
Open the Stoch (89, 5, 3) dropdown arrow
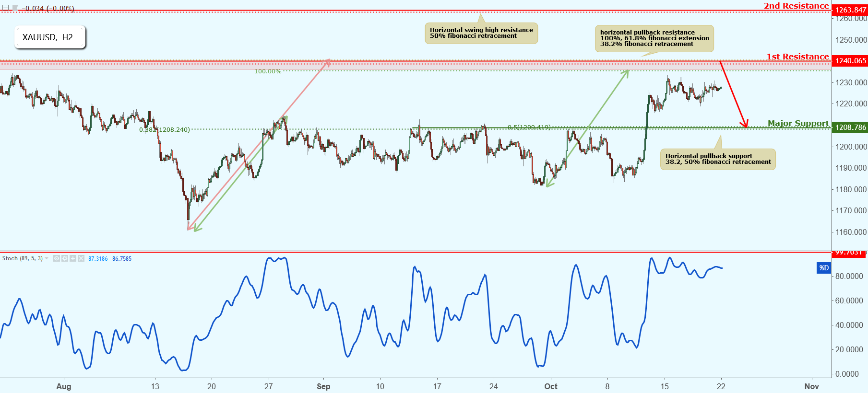point(47,258)
